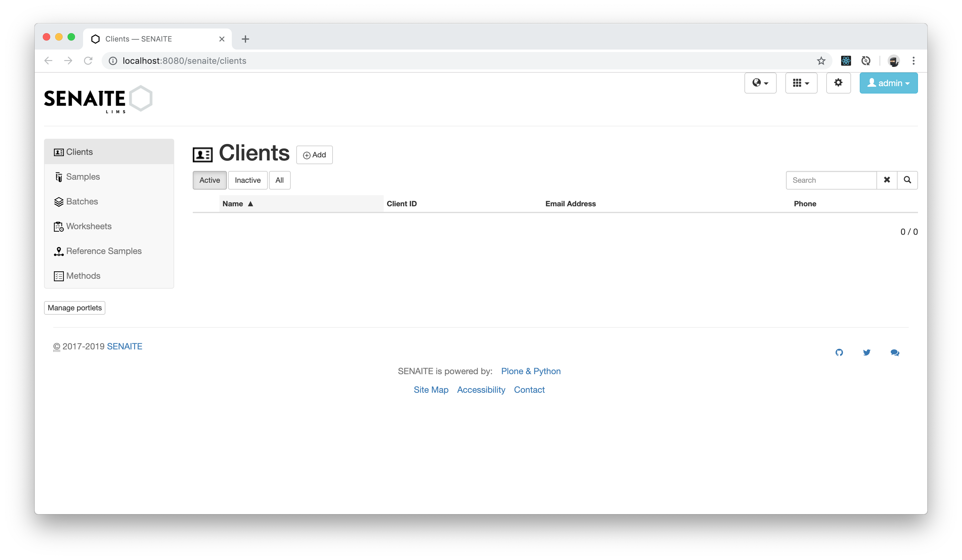This screenshot has height=560, width=962.
Task: Expand the admin user menu
Action: (x=888, y=83)
